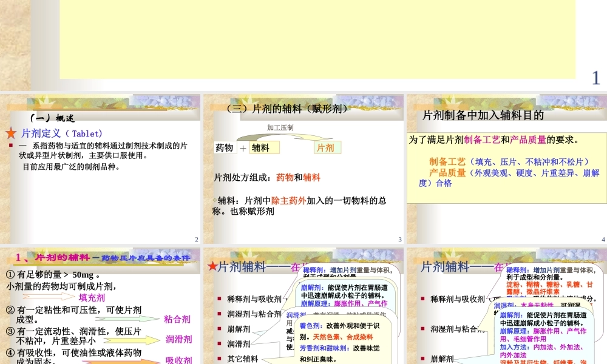Click the slide number 1 label
The width and height of the screenshot is (607, 364).
click(595, 76)
